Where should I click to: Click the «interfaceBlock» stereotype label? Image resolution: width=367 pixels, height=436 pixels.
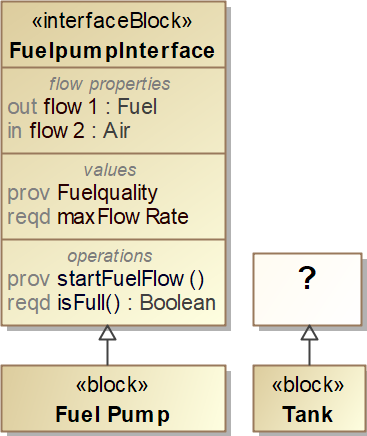pyautogui.click(x=112, y=21)
